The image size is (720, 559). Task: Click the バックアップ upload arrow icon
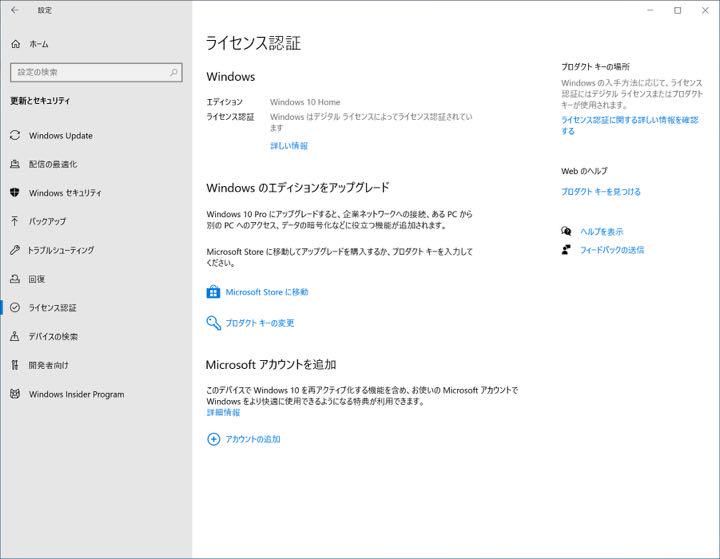pyautogui.click(x=15, y=221)
